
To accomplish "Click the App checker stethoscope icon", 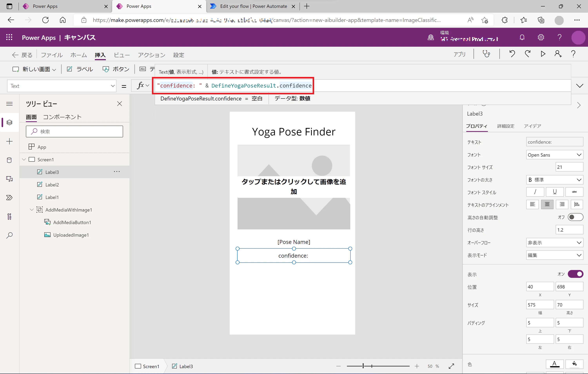I will pyautogui.click(x=486, y=54).
